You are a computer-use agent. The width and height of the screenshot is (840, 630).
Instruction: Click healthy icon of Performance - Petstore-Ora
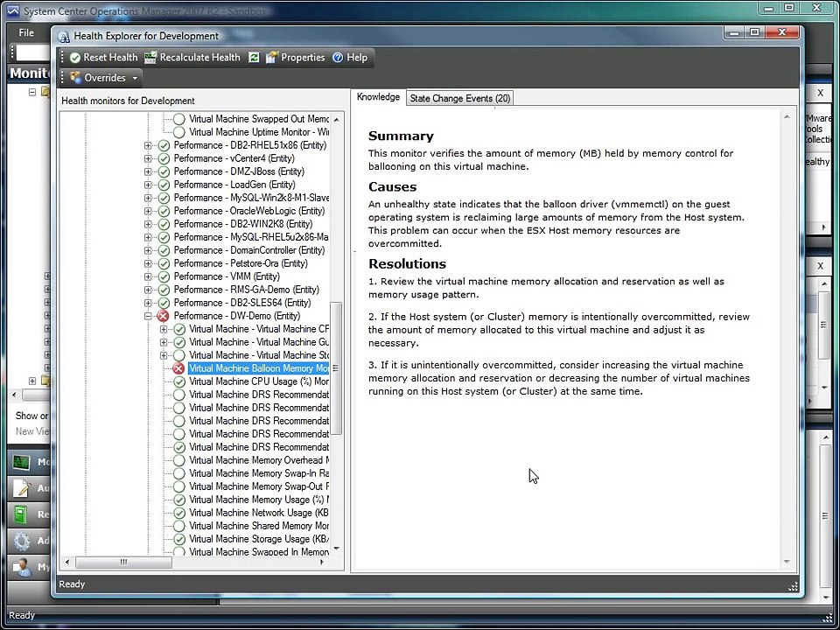(164, 263)
